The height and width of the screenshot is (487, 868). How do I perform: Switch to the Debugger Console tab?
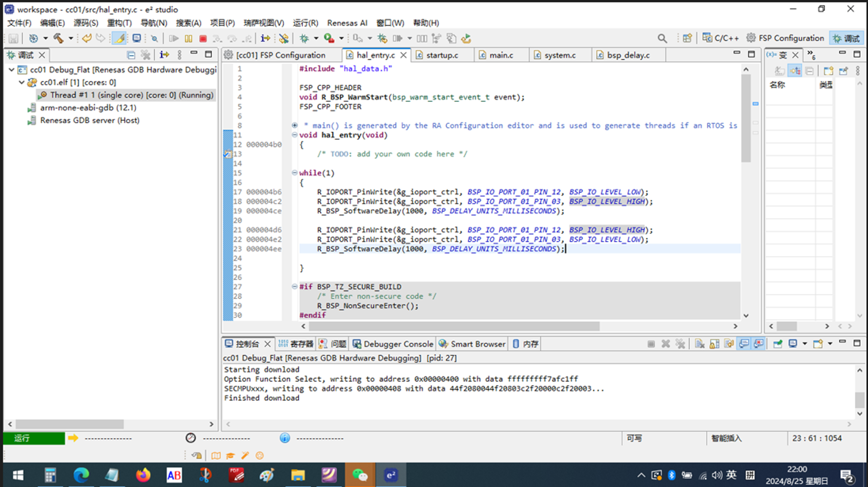pos(393,344)
